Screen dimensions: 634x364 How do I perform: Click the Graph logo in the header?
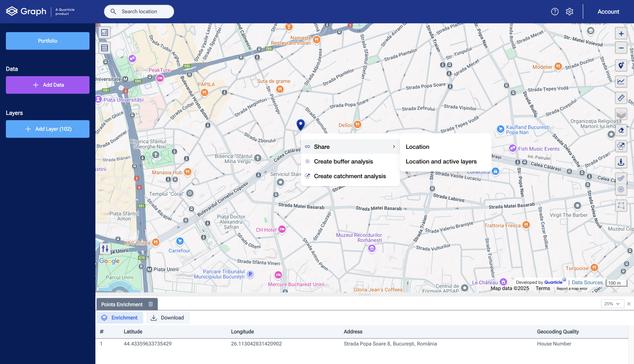point(26,11)
